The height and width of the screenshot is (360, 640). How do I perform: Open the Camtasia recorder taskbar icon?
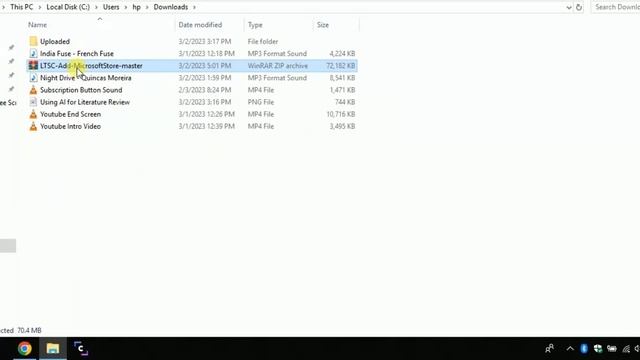coord(81,349)
